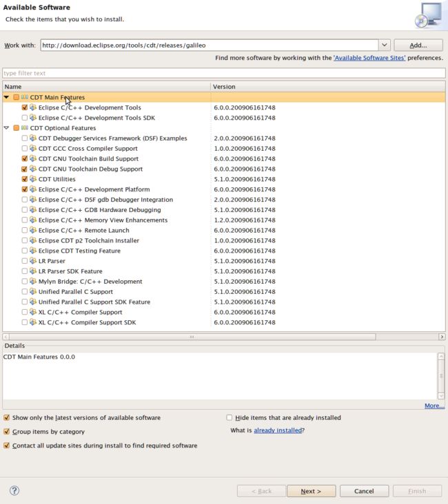448x504 pixels.
Task: Check Unified Parallel C Support
Action: 24,291
